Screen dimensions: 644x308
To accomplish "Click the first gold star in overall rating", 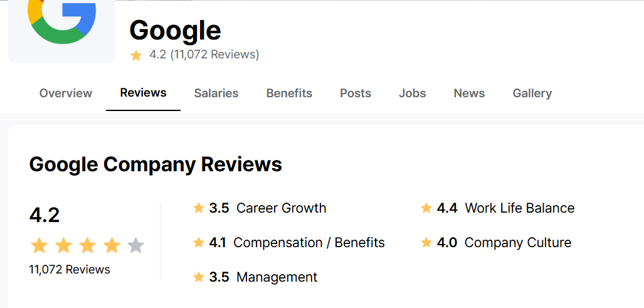I will 39,245.
